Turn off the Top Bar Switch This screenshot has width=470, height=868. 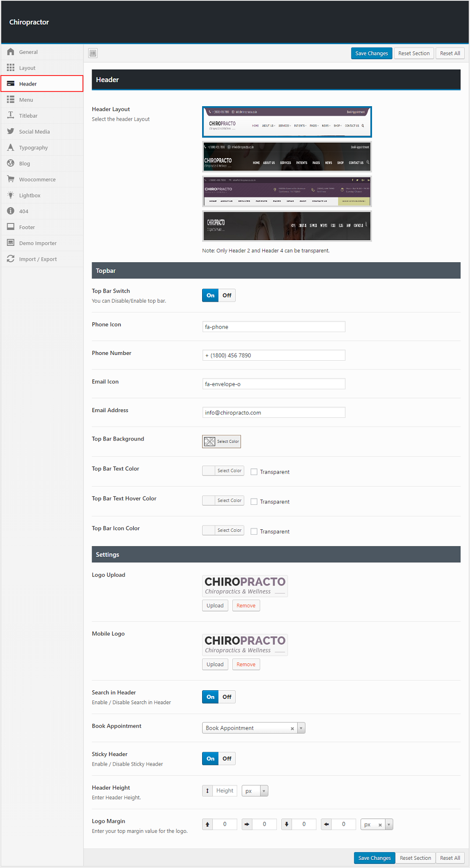pos(227,295)
